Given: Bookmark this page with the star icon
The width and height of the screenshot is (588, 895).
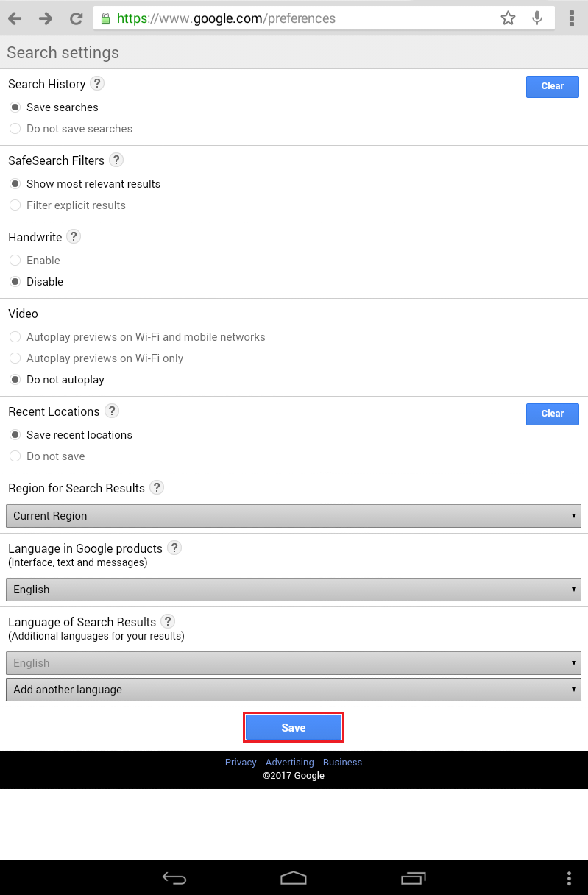Looking at the screenshot, I should pos(508,18).
